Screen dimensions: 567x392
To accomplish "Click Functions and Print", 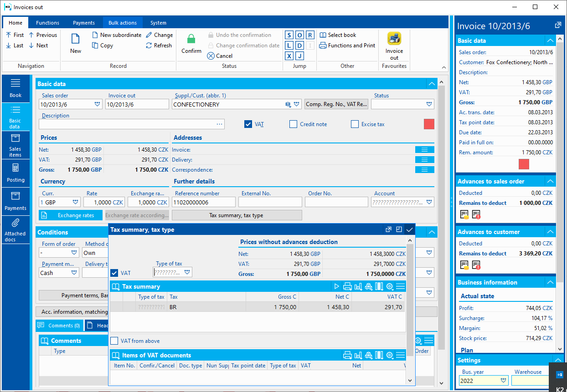I will coord(347,46).
